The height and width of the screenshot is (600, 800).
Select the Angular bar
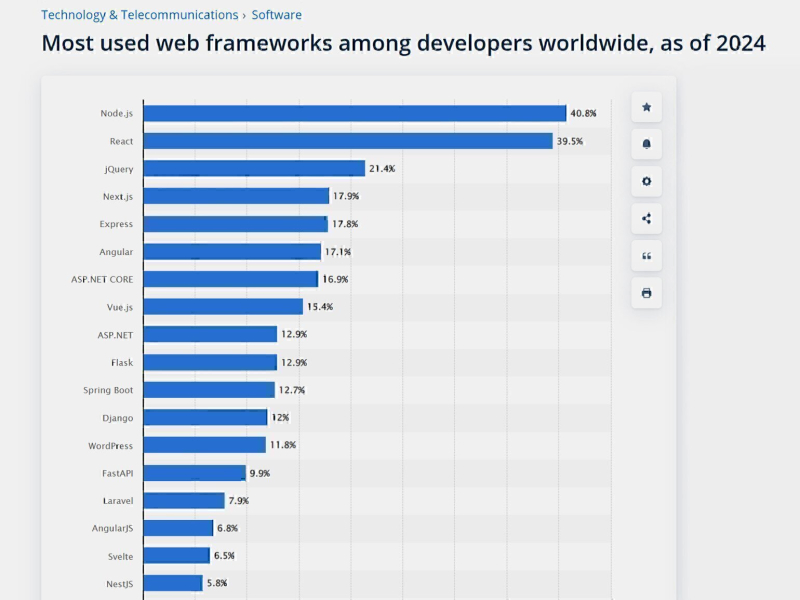pyautogui.click(x=232, y=252)
